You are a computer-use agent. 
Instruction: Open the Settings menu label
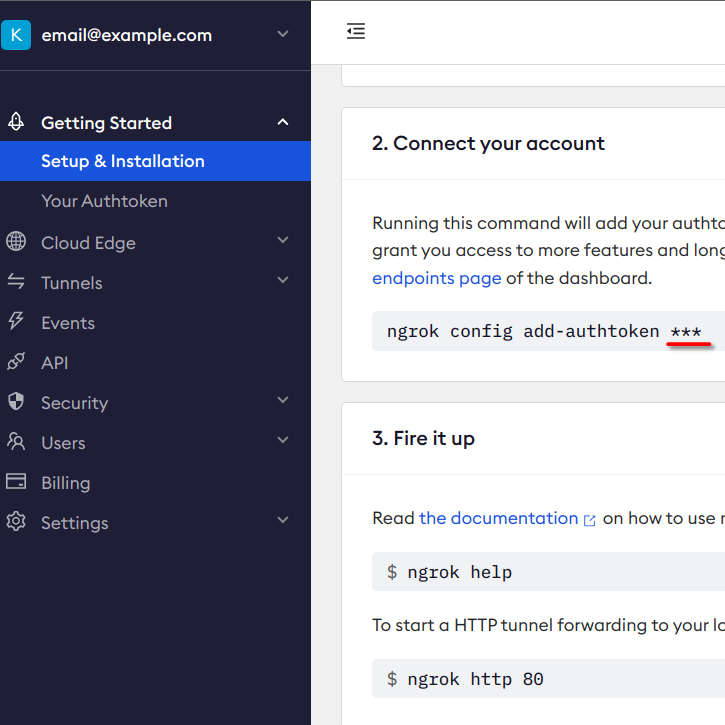(75, 523)
